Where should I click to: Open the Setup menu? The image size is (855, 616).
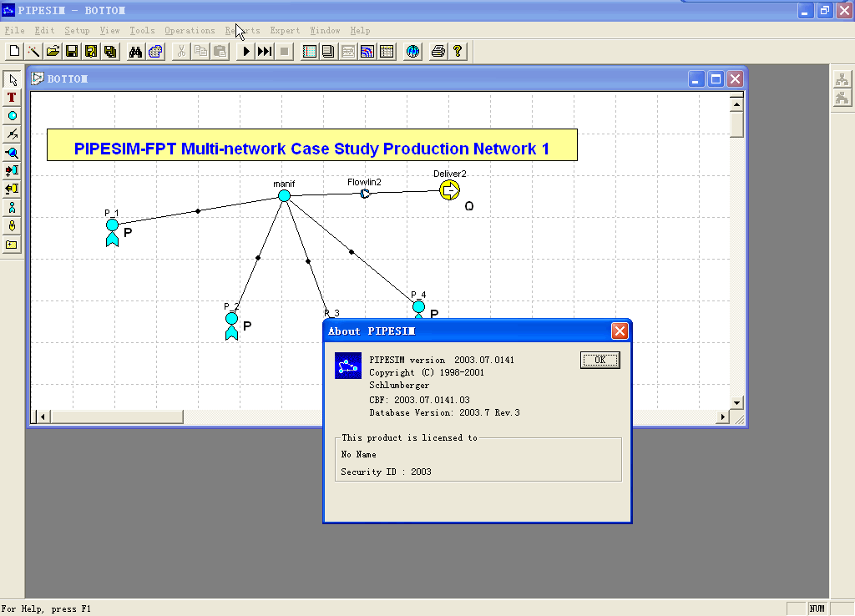(77, 31)
